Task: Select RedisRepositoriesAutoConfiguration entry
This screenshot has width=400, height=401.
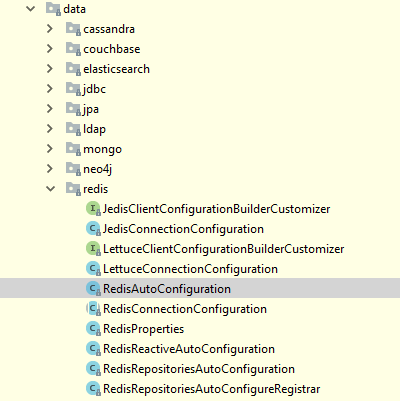Action: [x=199, y=369]
